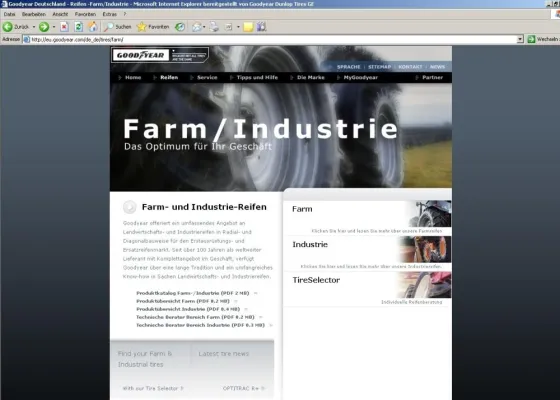
Task: Click 'Latest tire news' heading
Action: click(x=224, y=354)
